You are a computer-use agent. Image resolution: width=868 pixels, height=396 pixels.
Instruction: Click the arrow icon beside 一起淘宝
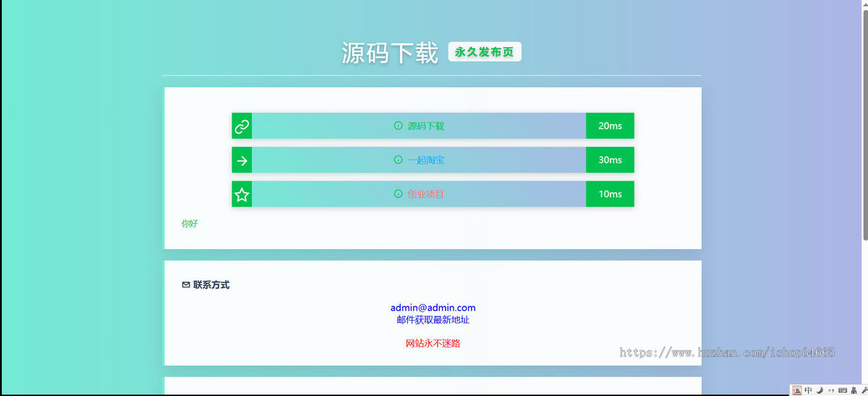tap(242, 160)
